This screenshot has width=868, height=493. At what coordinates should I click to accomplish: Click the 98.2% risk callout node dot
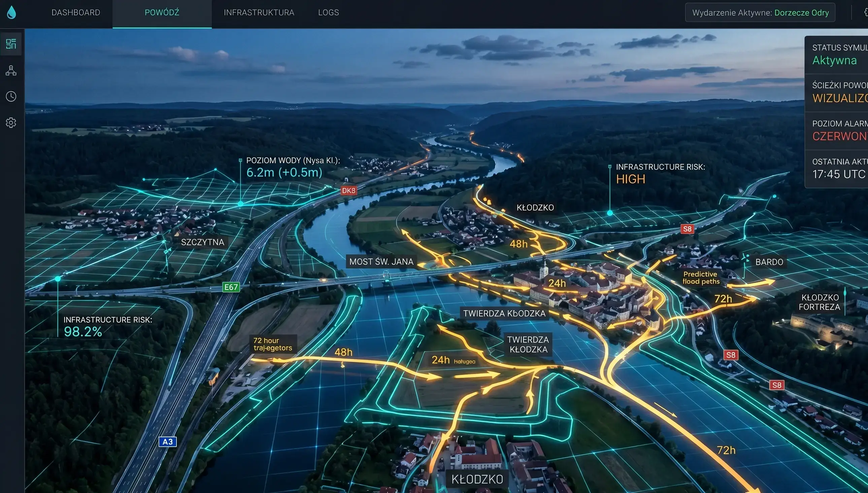click(58, 279)
